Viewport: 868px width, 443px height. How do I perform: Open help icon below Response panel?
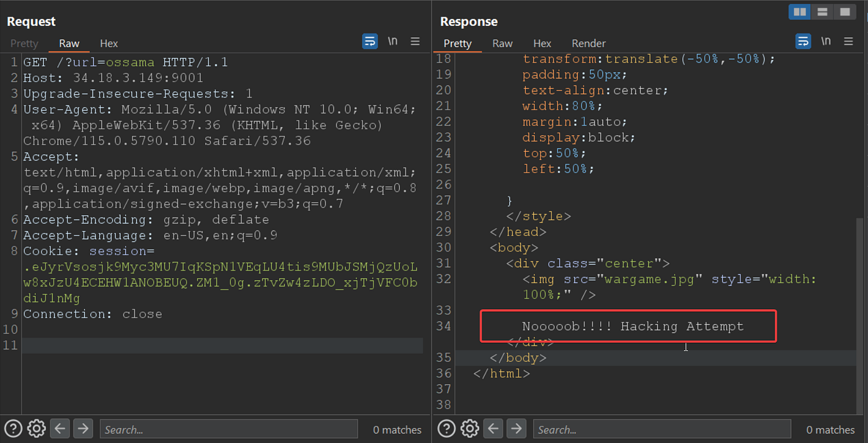pos(446,428)
